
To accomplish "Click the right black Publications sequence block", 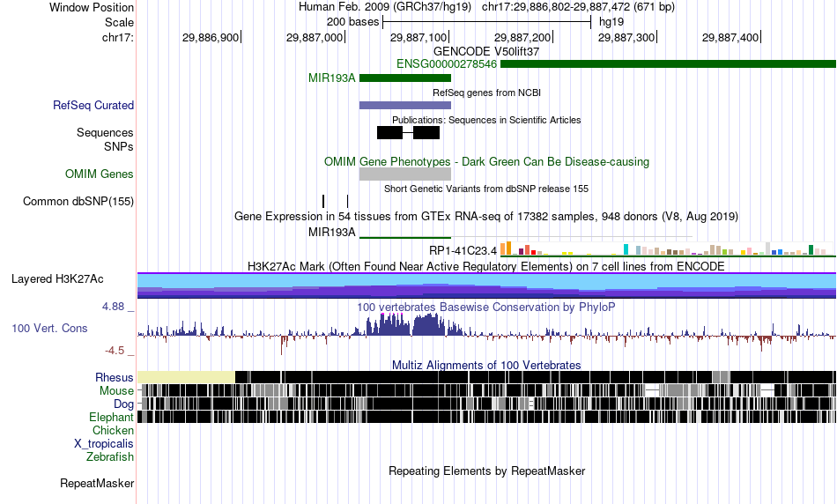I will point(426,132).
